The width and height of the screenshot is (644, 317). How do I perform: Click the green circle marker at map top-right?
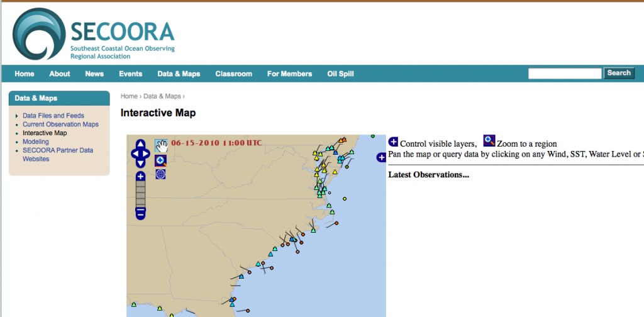pos(373,136)
